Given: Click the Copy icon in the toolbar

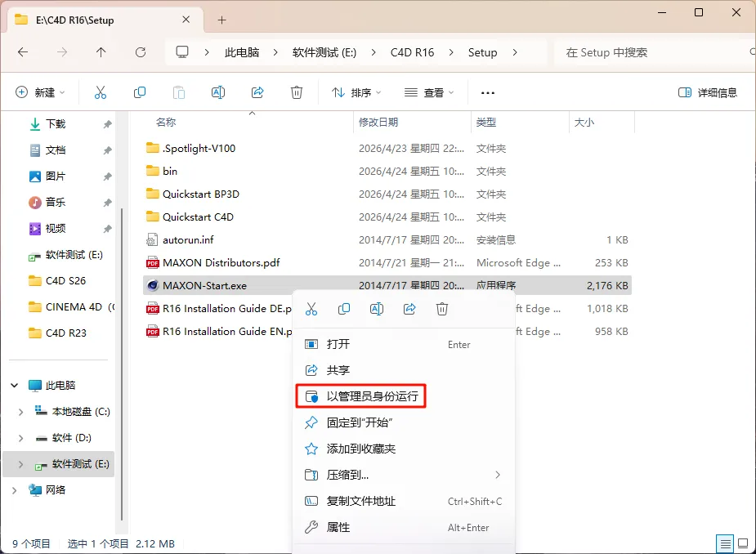Looking at the screenshot, I should (139, 92).
